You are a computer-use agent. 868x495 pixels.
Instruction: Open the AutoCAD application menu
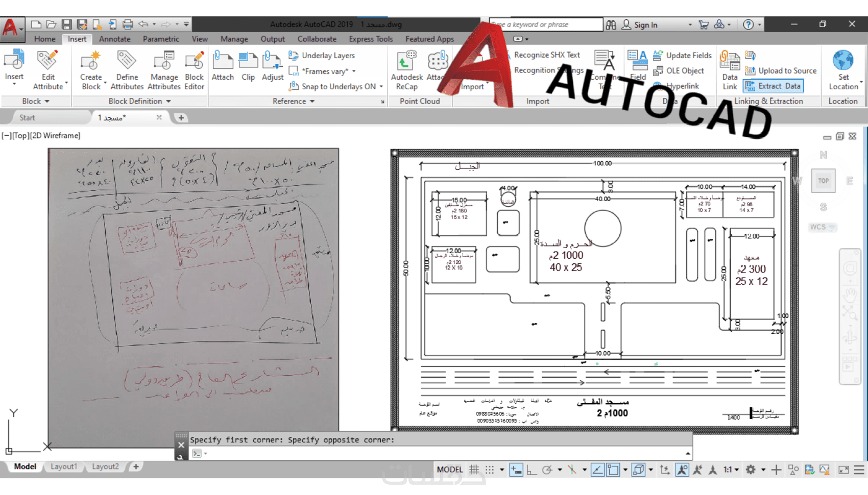tap(12, 29)
